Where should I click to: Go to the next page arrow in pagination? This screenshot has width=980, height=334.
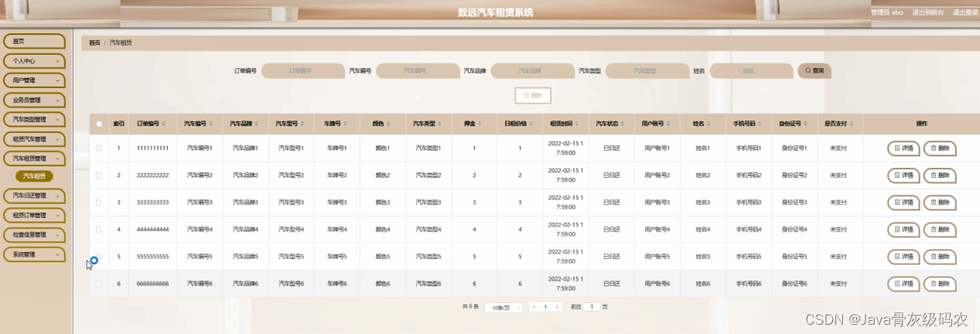click(557, 307)
